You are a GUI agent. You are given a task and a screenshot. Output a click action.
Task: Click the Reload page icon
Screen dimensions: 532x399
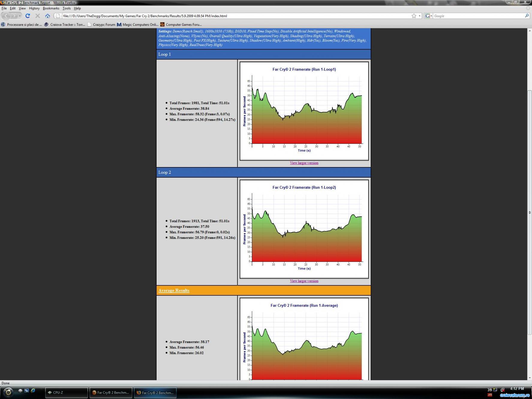28,16
